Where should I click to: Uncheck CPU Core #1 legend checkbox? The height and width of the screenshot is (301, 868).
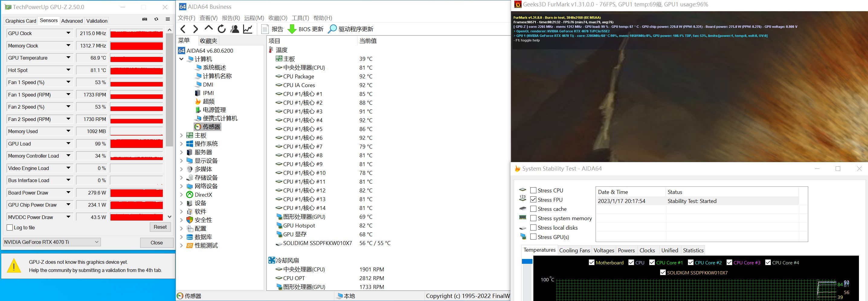[x=652, y=263]
